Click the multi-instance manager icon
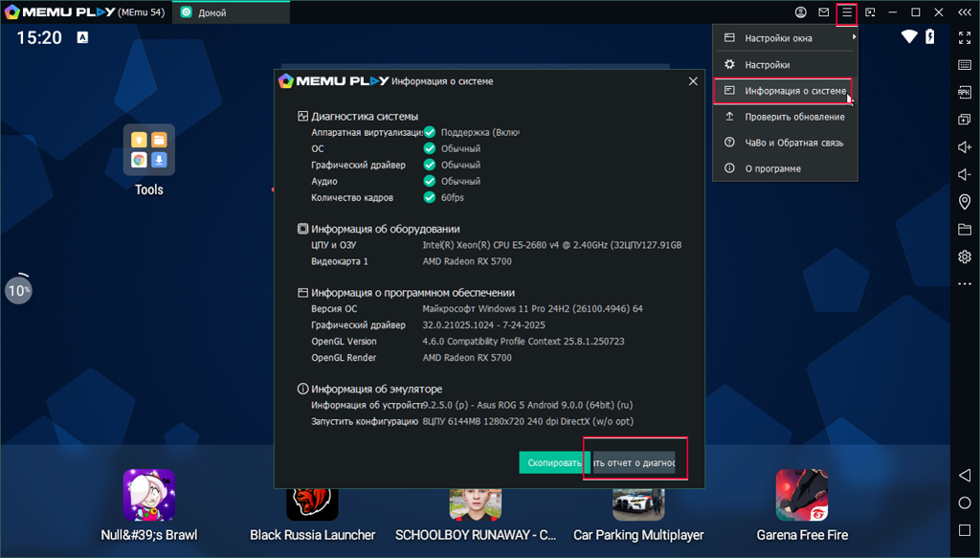 coord(965,120)
